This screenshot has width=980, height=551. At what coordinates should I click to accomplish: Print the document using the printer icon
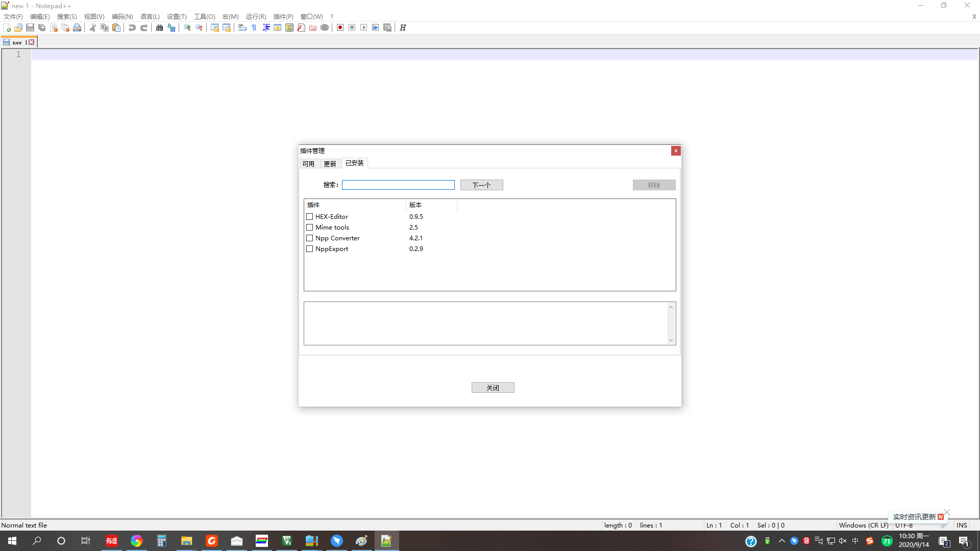pos(77,28)
